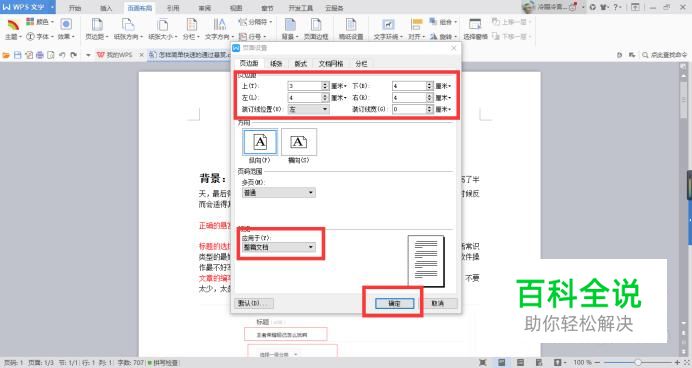Open unit dropdown beside gutter width

pyautogui.click(x=443, y=109)
